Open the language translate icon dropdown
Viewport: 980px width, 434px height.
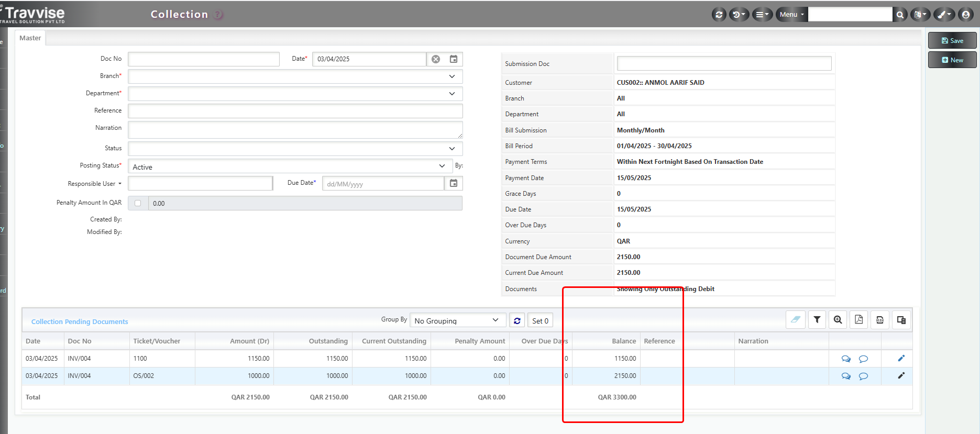(x=920, y=15)
